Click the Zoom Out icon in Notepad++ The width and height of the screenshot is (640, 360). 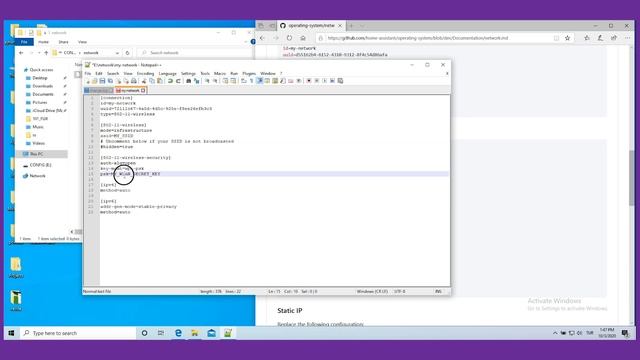(x=215, y=81)
